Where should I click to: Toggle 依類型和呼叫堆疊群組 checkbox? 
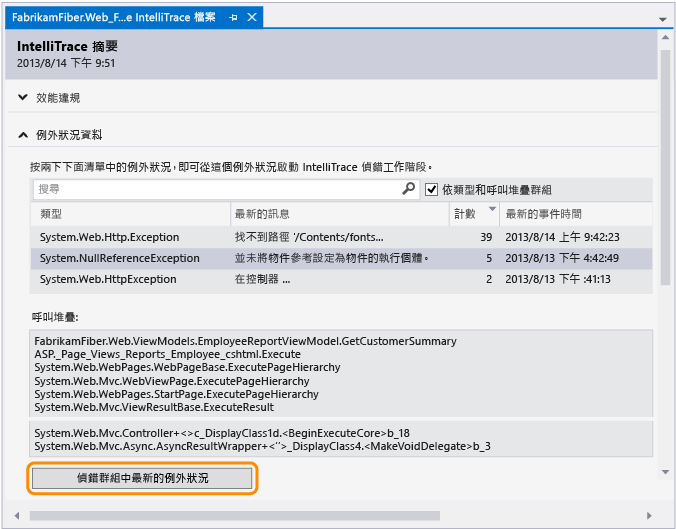(x=431, y=189)
